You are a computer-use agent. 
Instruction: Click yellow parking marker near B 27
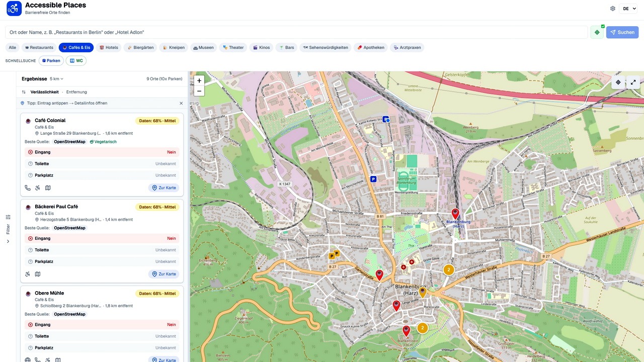(332, 256)
